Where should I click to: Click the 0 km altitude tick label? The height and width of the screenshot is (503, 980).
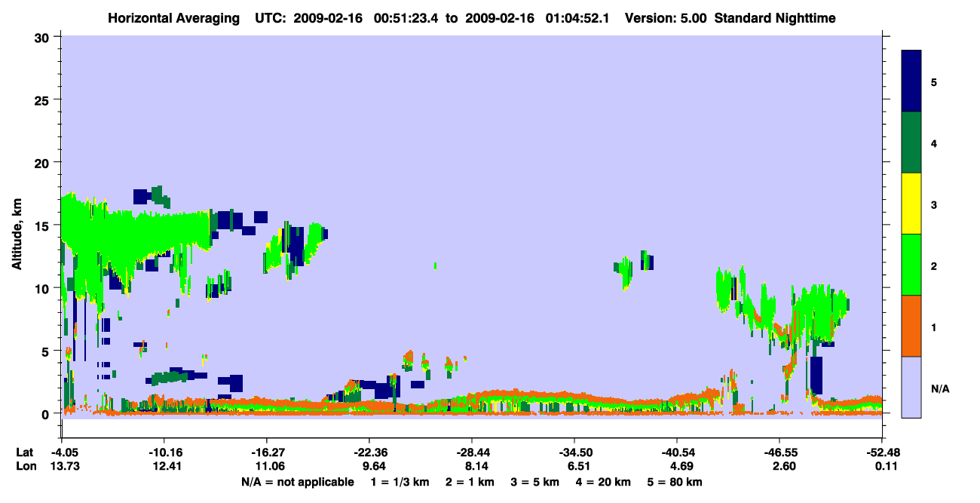[x=47, y=413]
